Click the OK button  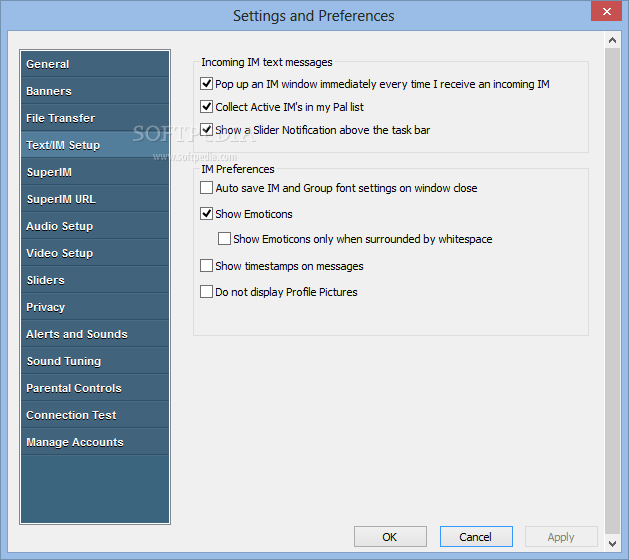pos(390,537)
